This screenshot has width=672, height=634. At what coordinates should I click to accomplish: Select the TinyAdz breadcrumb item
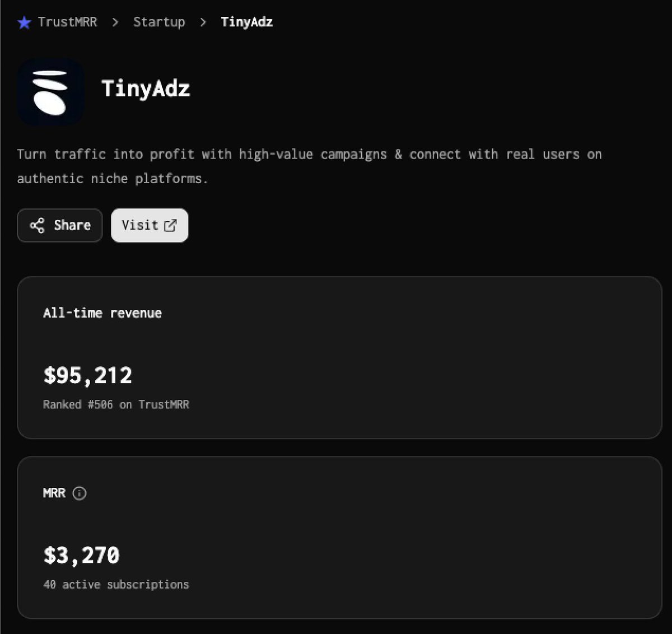[247, 22]
